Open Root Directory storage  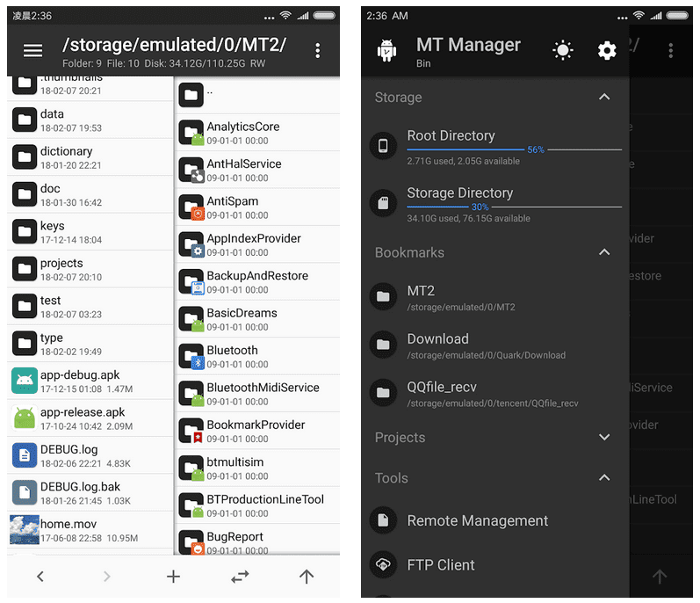point(495,147)
